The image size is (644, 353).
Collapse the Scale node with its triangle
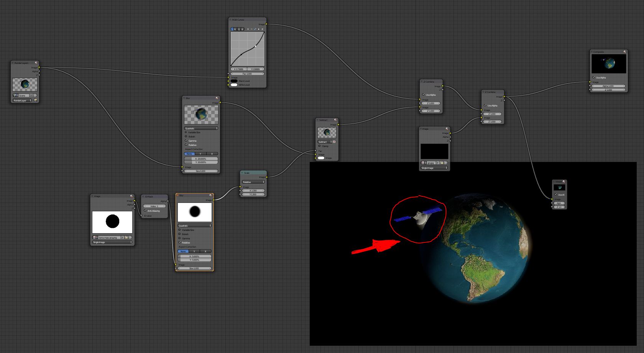coord(242,173)
